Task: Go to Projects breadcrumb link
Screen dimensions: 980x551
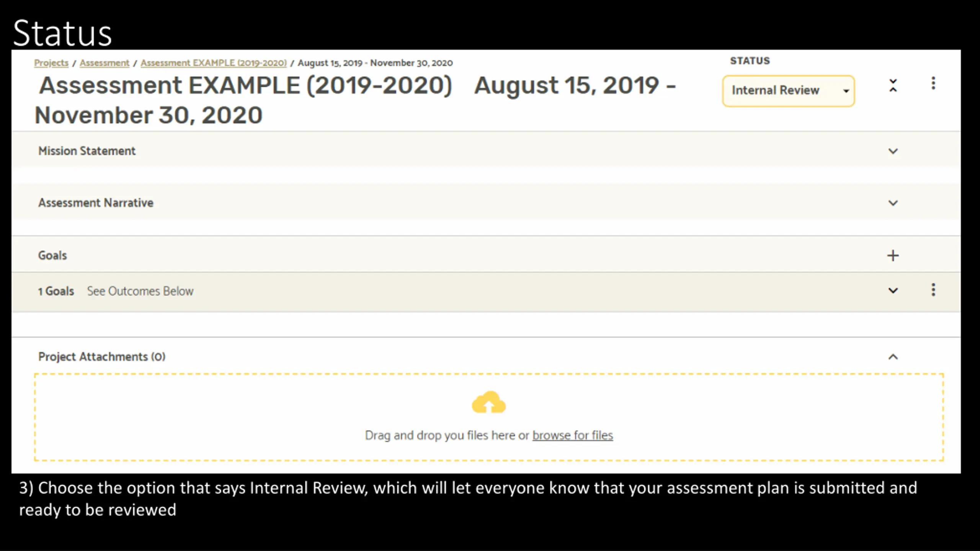Action: 51,63
